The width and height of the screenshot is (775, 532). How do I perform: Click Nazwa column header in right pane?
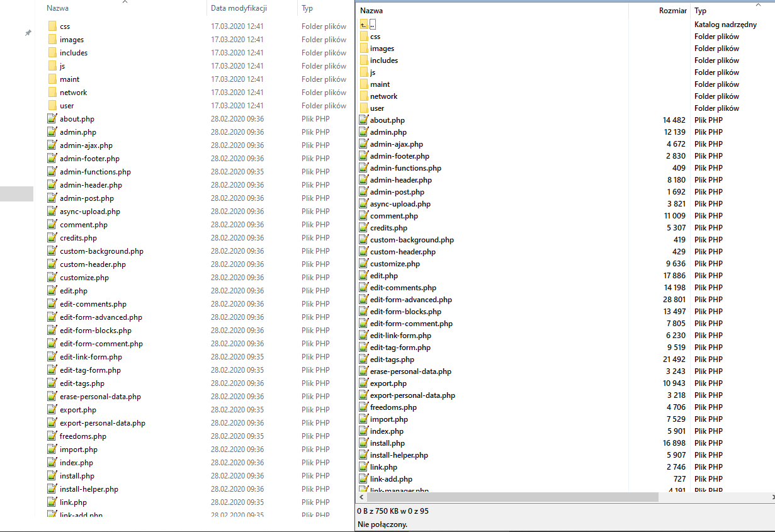pos(371,11)
